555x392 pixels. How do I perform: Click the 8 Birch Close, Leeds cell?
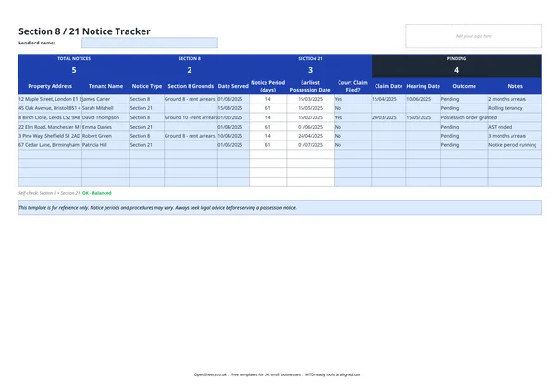pyautogui.click(x=50, y=117)
